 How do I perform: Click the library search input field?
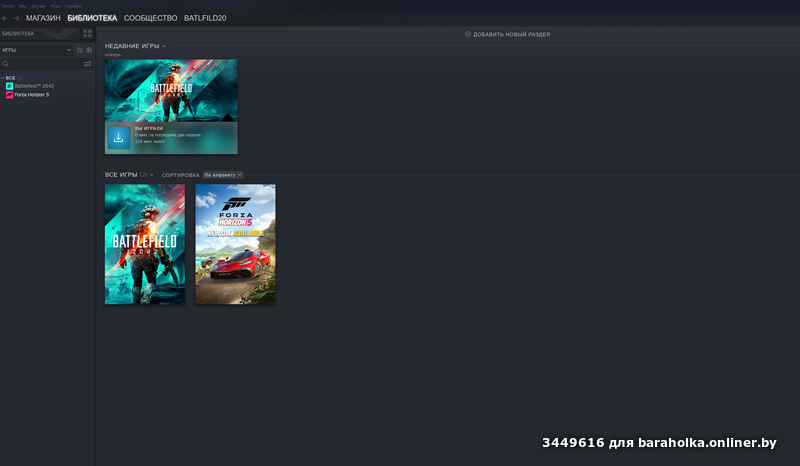[x=46, y=64]
